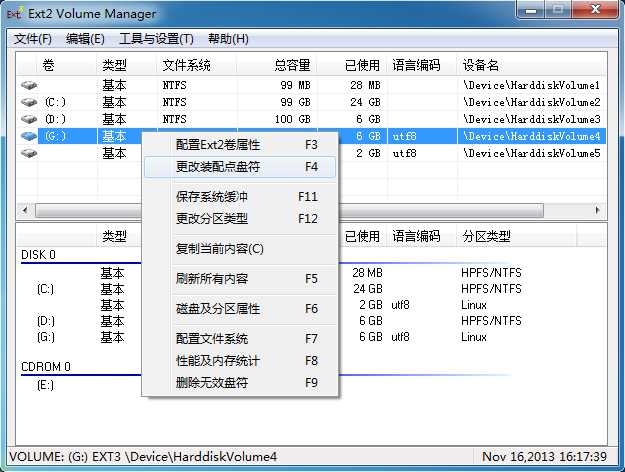Click the HarddiskVolume1 drive icon

click(x=29, y=85)
